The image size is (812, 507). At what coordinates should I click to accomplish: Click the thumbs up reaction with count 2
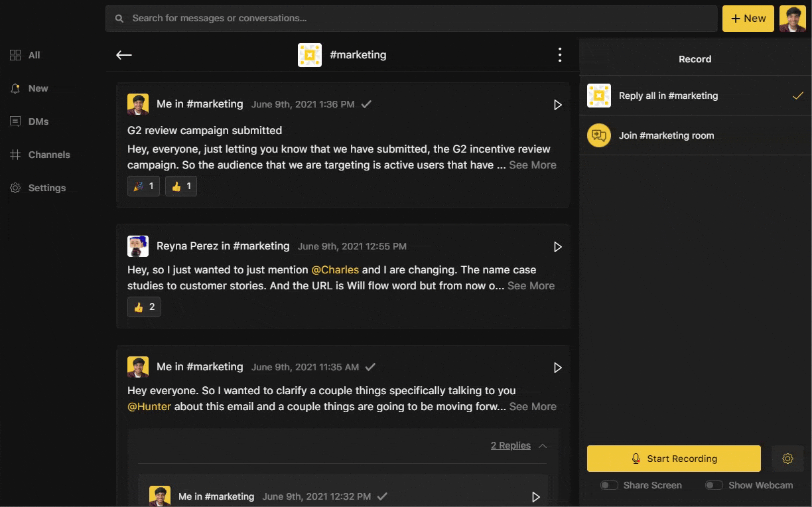(x=144, y=307)
